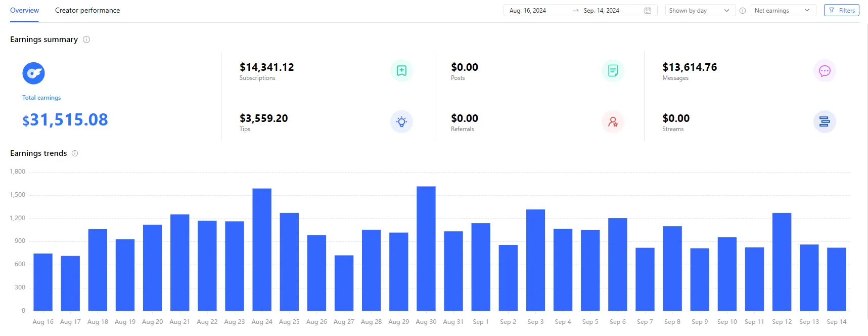Screen dimensions: 868x336
Task: Click the Messages chat bubble icon
Action: click(824, 71)
